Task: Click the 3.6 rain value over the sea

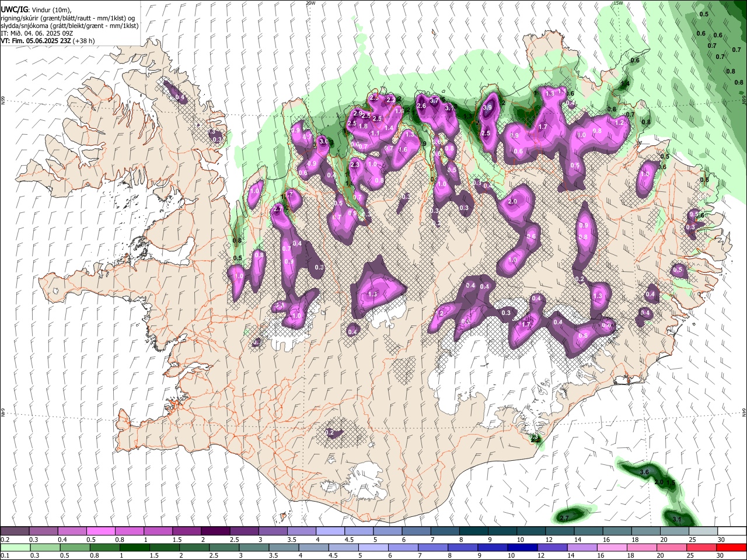Action: (645, 471)
